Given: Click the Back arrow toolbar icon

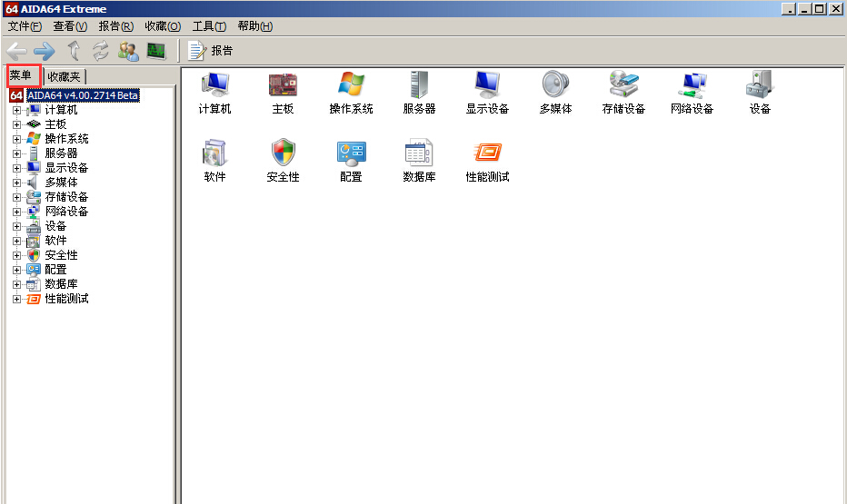Looking at the screenshot, I should coord(16,51).
